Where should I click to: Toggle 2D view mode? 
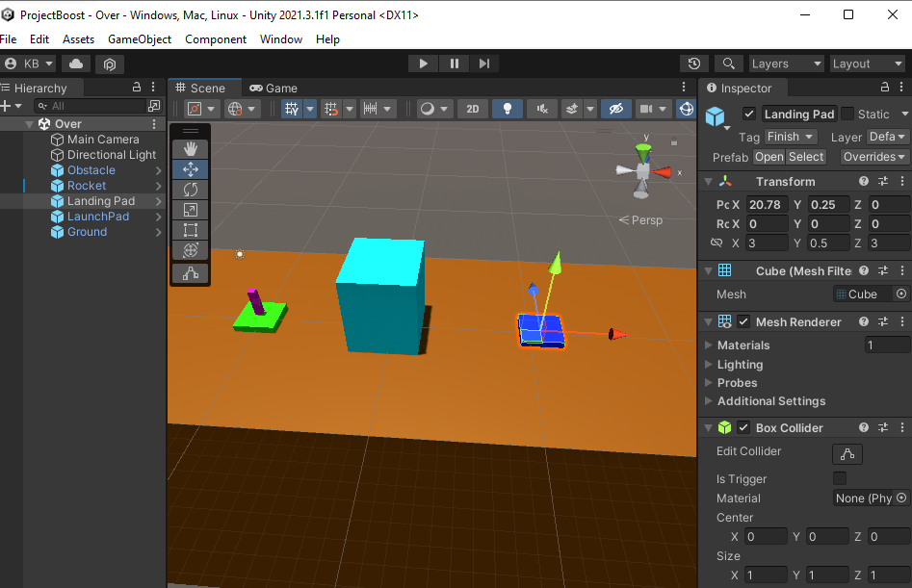(x=472, y=108)
